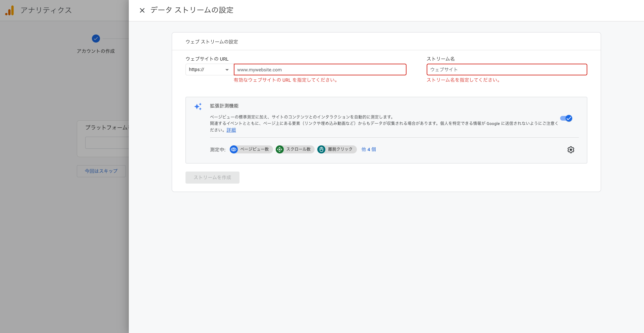Click the eye icon on ページビュー数 chip
Image resolution: width=644 pixels, height=333 pixels.
click(x=234, y=149)
